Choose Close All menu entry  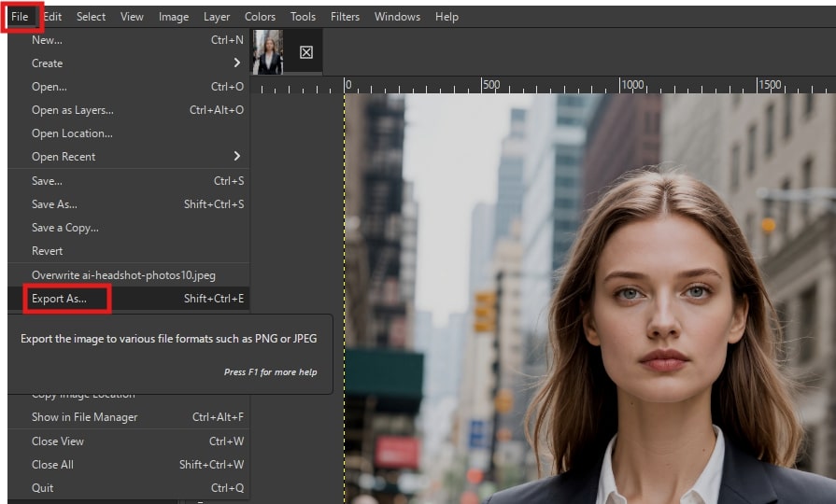click(129, 465)
